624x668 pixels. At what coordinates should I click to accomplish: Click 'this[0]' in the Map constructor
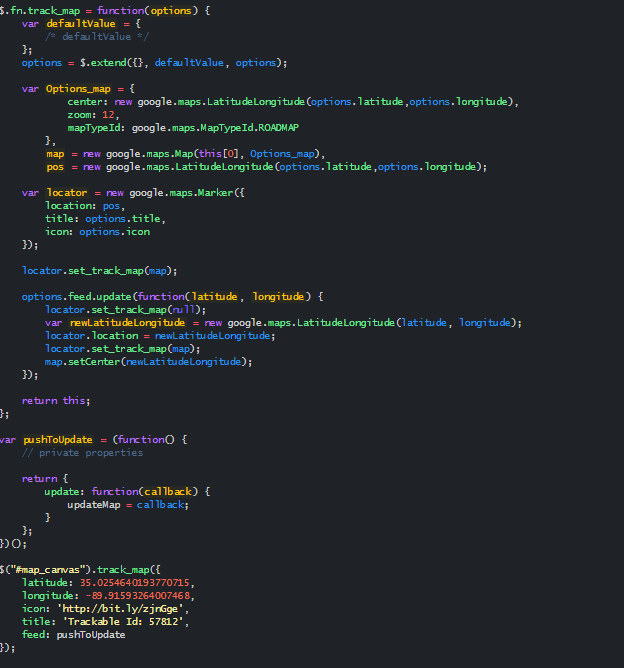point(219,154)
